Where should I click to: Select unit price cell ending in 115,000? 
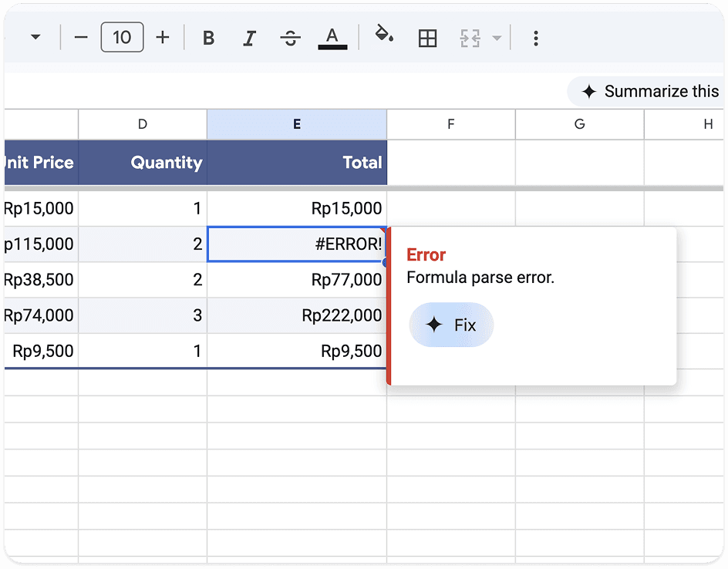[42, 244]
